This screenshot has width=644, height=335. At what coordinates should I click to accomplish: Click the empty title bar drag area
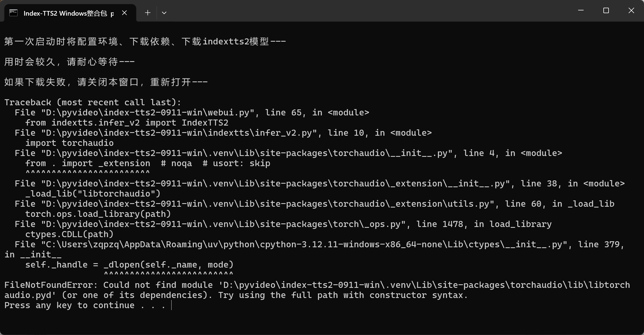tap(357, 11)
